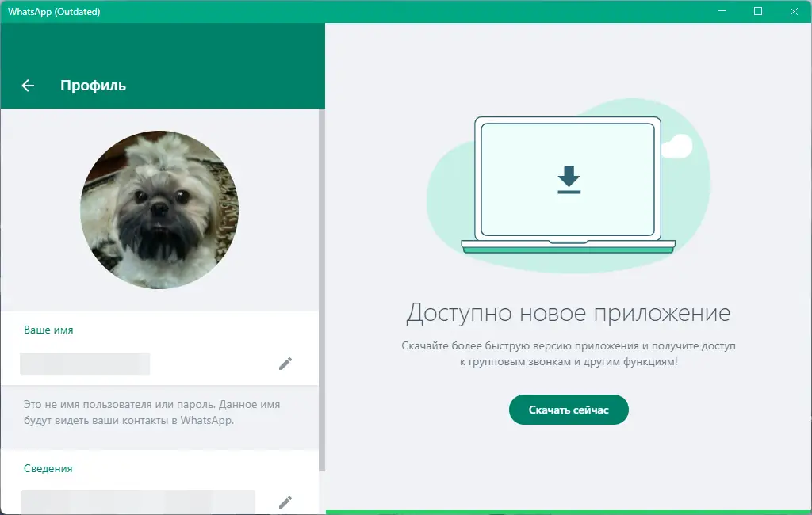Click the green progress bar at the bottom
Viewport: 812px width, 515px height.
pos(569,513)
